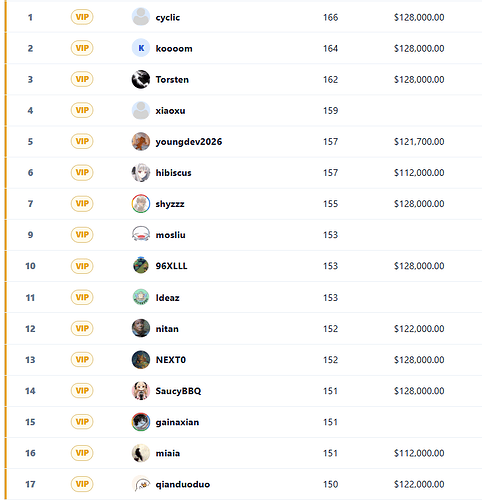Open cyclic's default avatar icon

[141, 17]
